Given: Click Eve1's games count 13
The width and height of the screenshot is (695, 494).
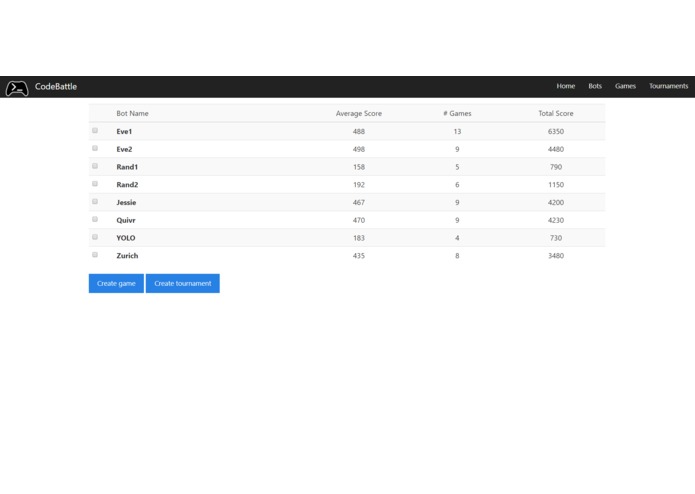Looking at the screenshot, I should pos(457,132).
